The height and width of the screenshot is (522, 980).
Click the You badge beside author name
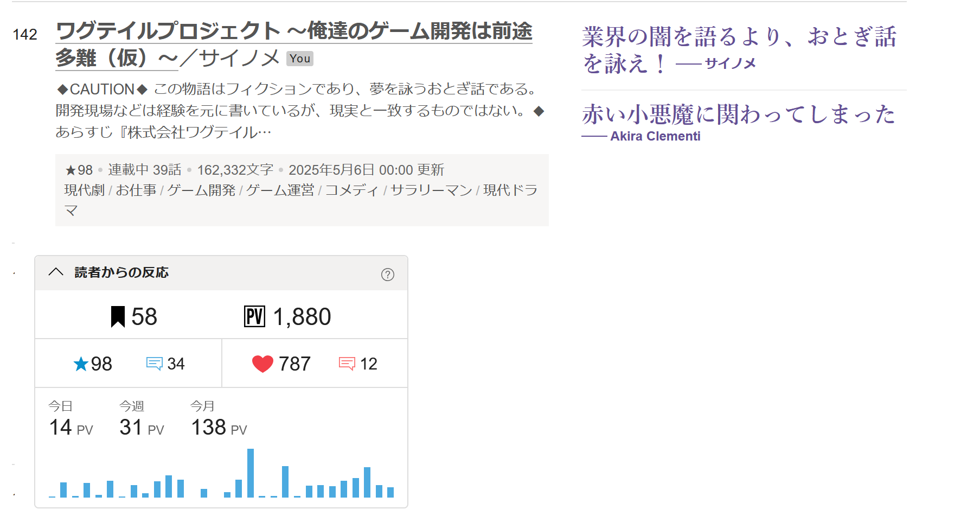[300, 59]
